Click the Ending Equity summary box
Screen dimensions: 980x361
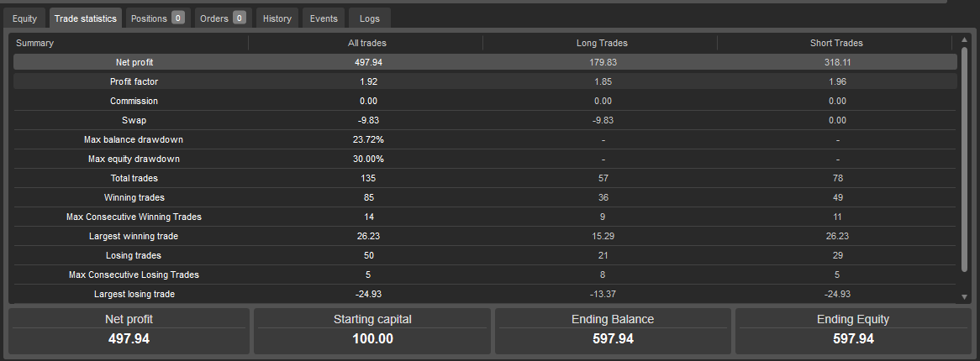coord(853,330)
